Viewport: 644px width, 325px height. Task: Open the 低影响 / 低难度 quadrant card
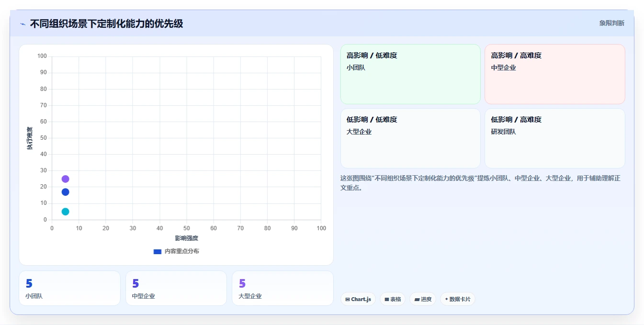click(410, 138)
